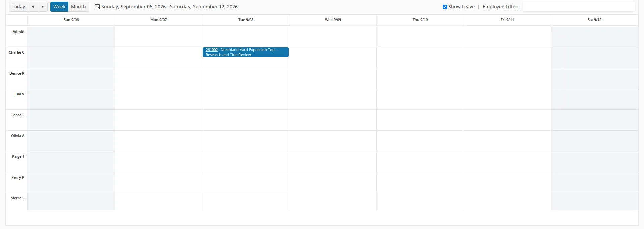644x229 pixels.
Task: Select the Fri 9/11 column header
Action: tap(507, 20)
